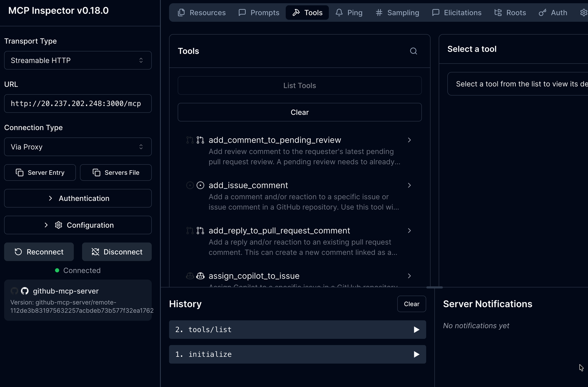Copy the Servers File
This screenshot has width=588, height=387.
[116, 173]
